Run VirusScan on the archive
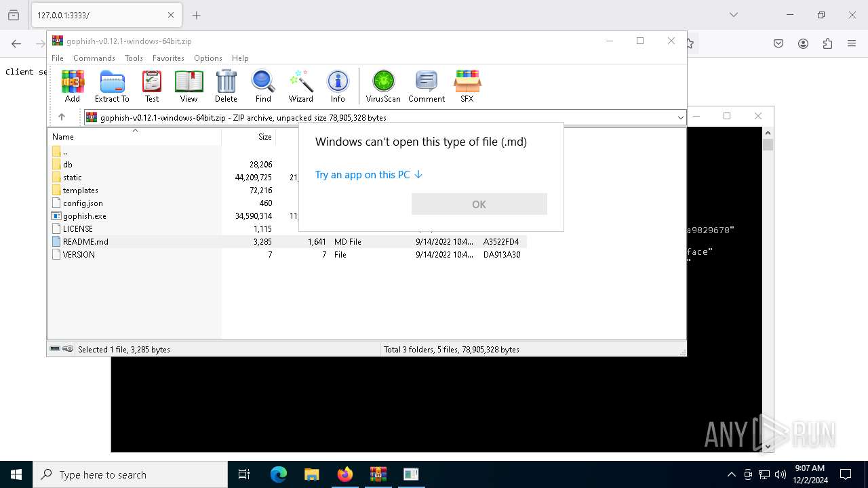Screen dimensions: 868x488 [383, 86]
